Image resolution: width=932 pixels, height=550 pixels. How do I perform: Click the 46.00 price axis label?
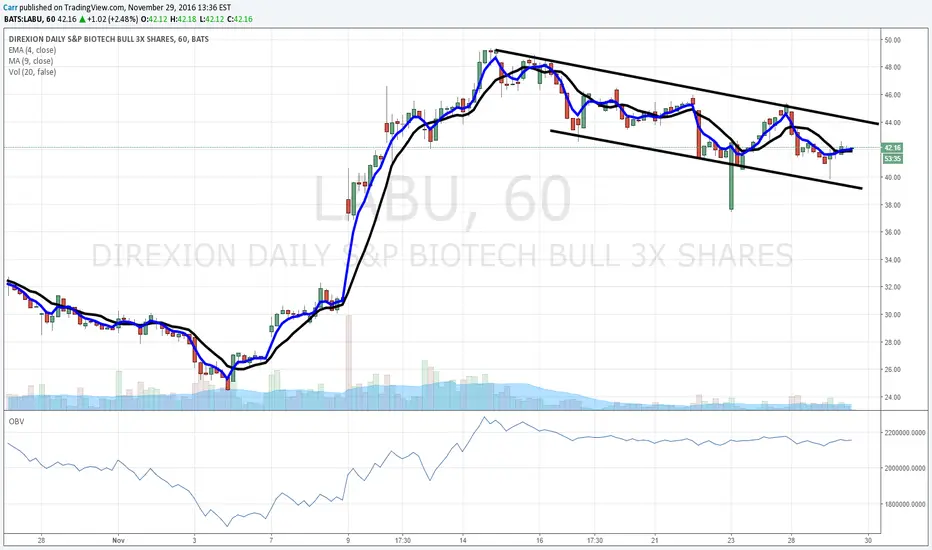pyautogui.click(x=892, y=95)
